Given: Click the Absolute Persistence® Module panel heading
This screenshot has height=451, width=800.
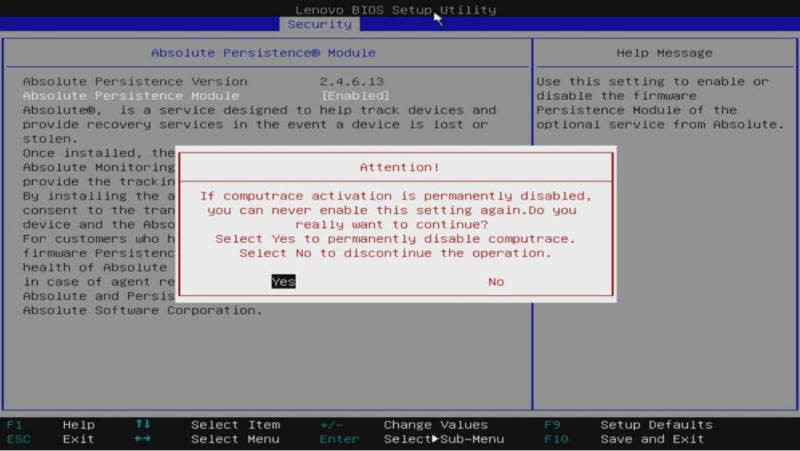Looking at the screenshot, I should 263,53.
